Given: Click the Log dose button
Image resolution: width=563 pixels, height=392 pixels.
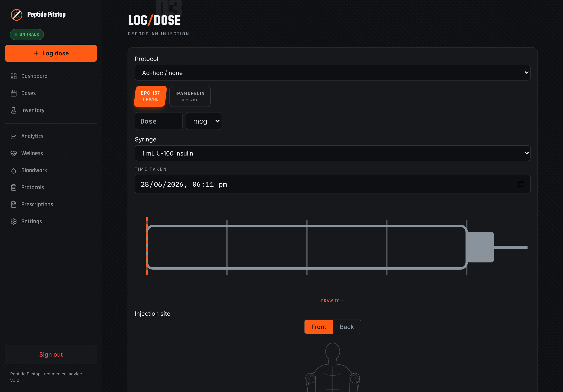Looking at the screenshot, I should coord(51,53).
